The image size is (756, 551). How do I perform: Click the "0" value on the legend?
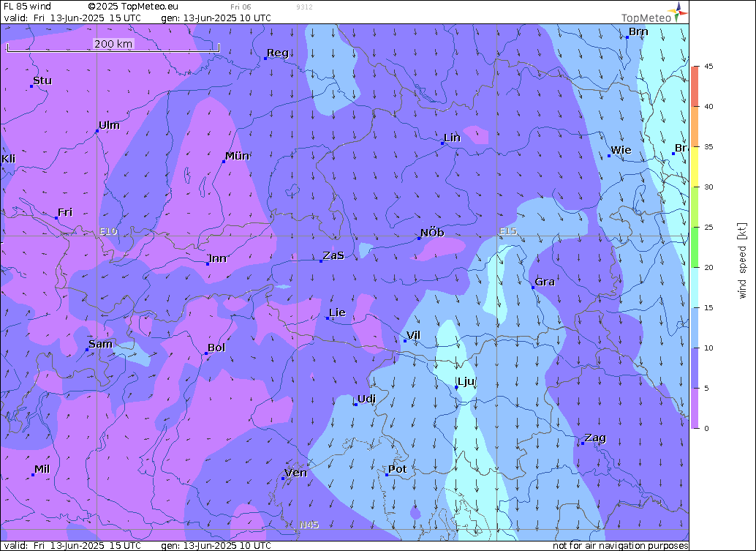pos(706,429)
